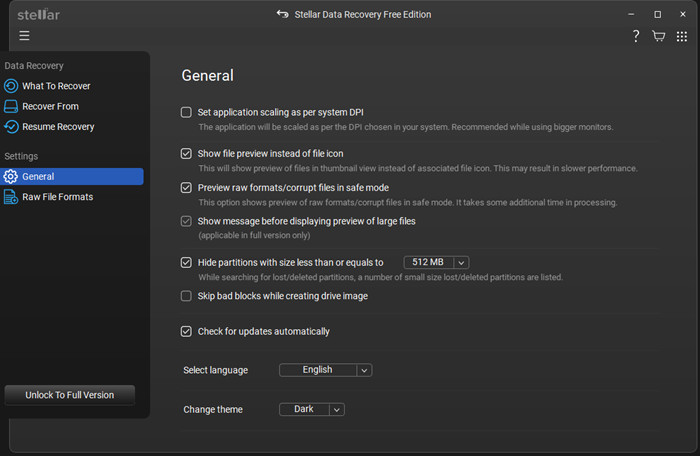
Task: Click the Raw File Formats icon
Action: tap(11, 197)
